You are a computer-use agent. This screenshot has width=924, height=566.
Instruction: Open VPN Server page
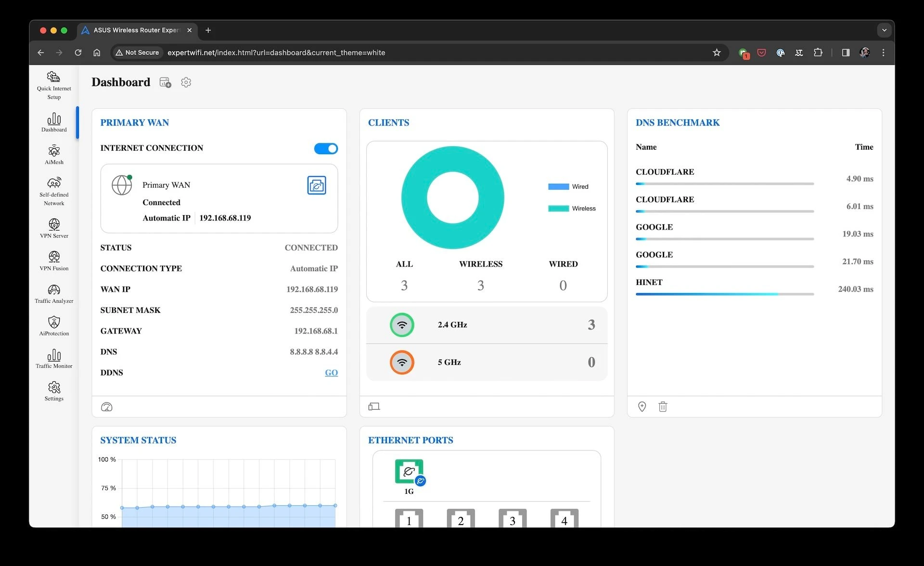point(54,229)
